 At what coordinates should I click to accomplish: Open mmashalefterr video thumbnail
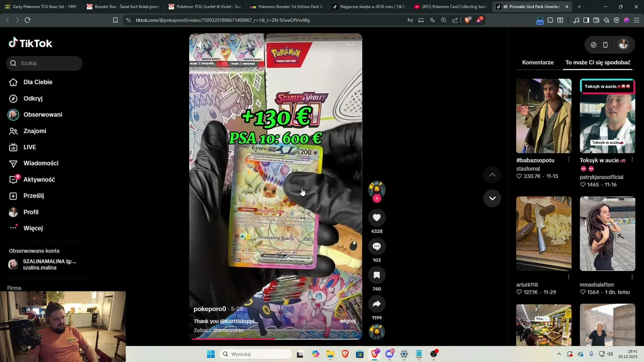[607, 234]
